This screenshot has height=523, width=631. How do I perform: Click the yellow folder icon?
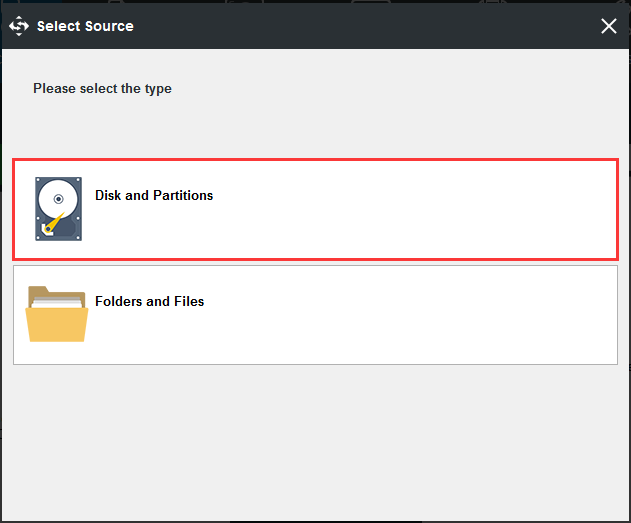click(x=57, y=314)
